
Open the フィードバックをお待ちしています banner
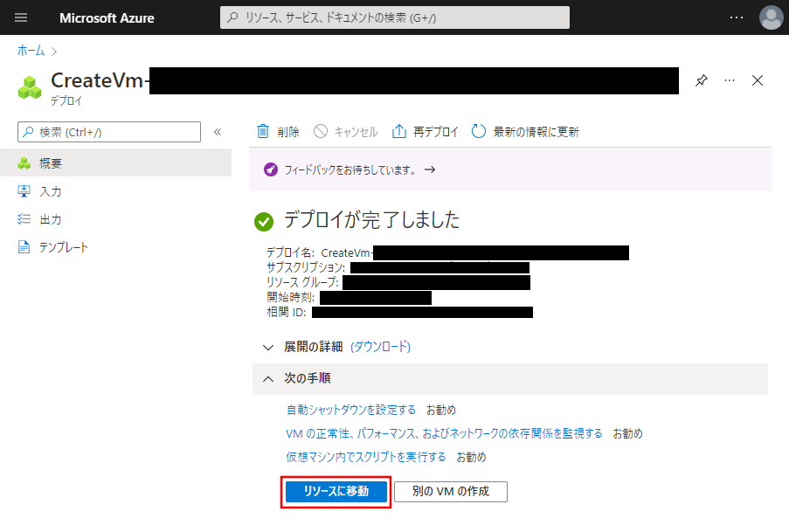[510, 169]
